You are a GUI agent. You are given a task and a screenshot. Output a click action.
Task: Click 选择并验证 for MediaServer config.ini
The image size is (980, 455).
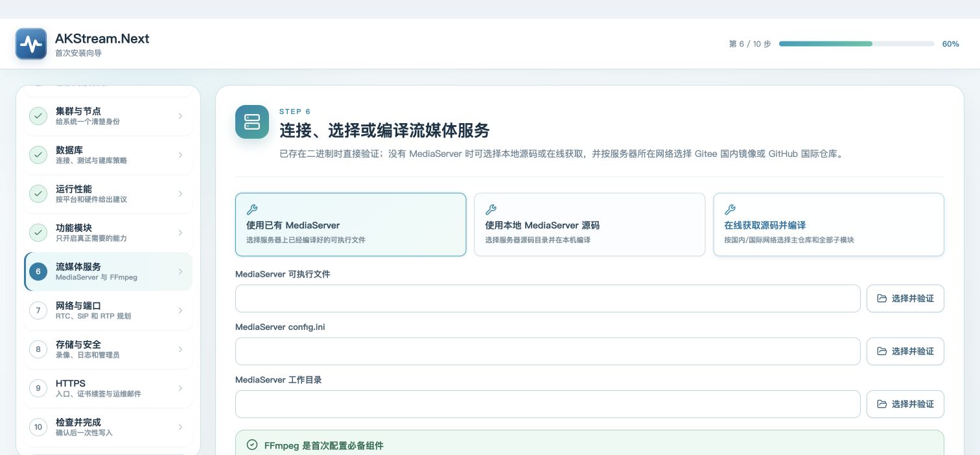coord(905,351)
